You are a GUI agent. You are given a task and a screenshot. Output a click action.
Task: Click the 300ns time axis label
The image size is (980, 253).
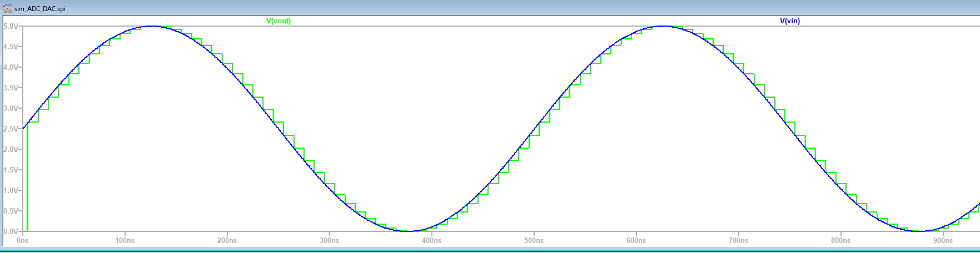[x=330, y=241]
